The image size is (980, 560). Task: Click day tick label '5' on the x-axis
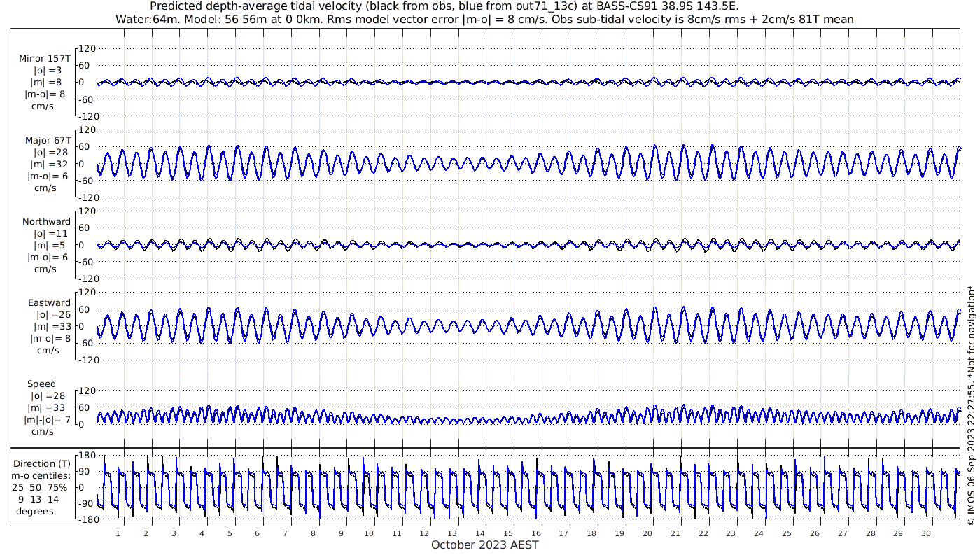point(230,533)
